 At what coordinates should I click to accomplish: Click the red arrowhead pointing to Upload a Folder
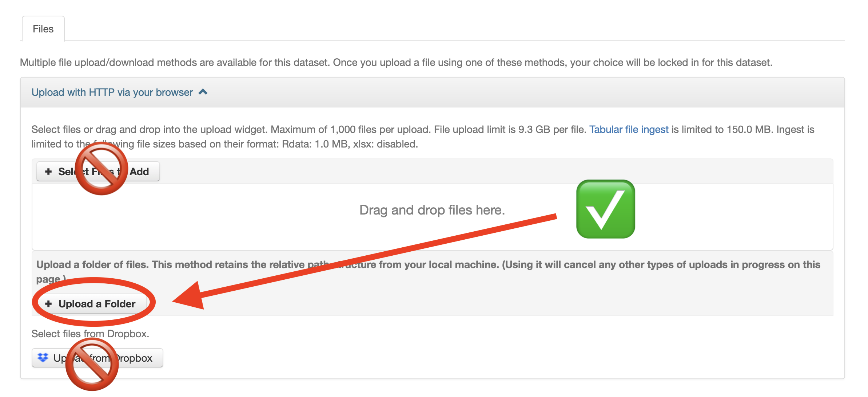(191, 297)
